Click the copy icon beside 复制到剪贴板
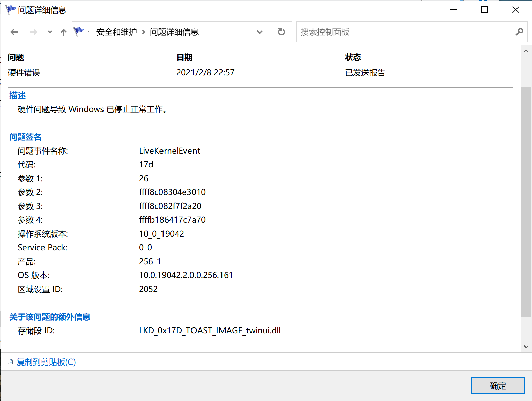The width and height of the screenshot is (532, 401). 11,362
